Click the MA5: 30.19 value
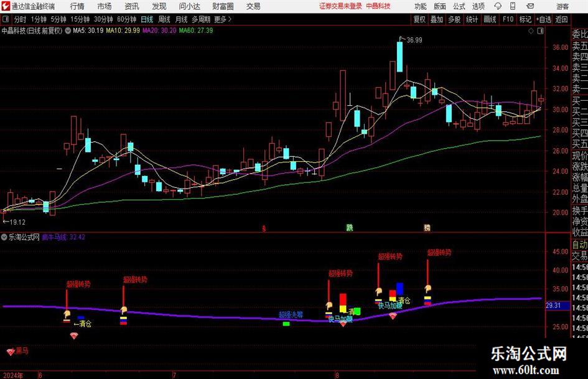 [x=88, y=30]
